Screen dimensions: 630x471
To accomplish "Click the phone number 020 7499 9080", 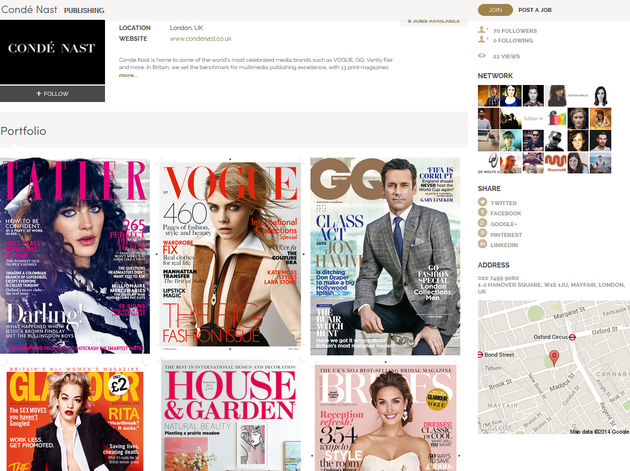I will click(498, 278).
